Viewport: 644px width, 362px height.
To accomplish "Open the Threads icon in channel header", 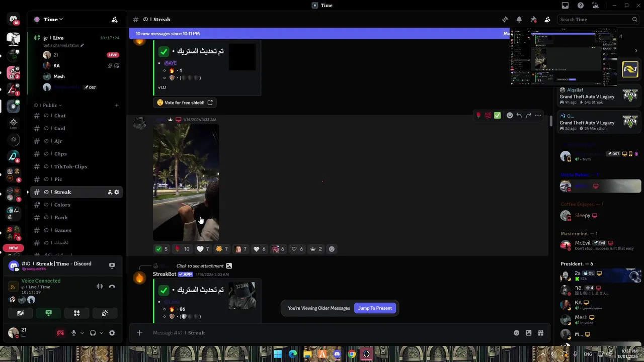I will tap(505, 19).
